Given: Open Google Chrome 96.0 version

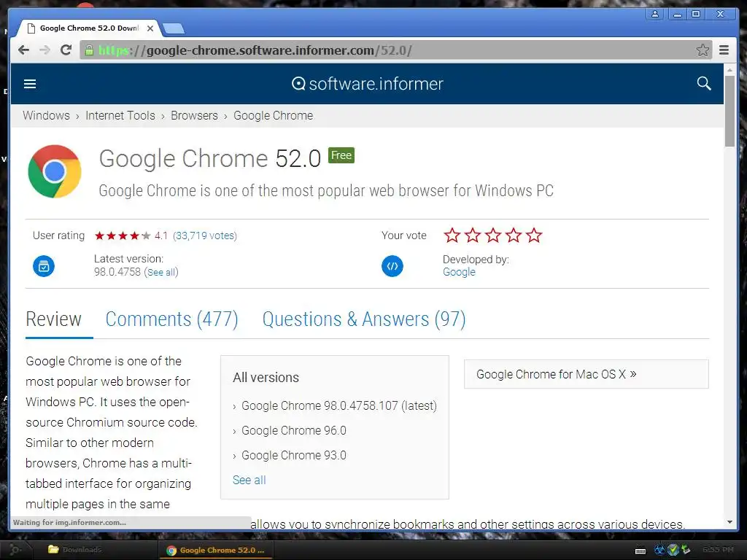Looking at the screenshot, I should pos(293,430).
